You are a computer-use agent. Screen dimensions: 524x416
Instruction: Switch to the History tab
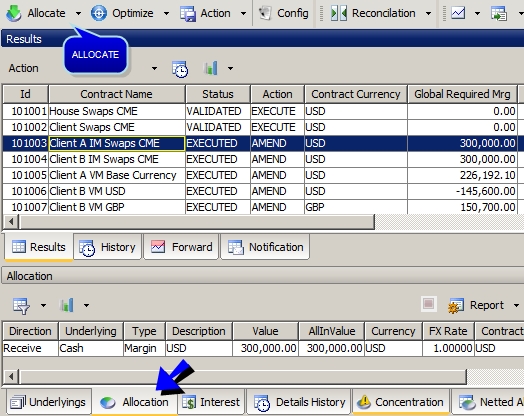[x=108, y=247]
